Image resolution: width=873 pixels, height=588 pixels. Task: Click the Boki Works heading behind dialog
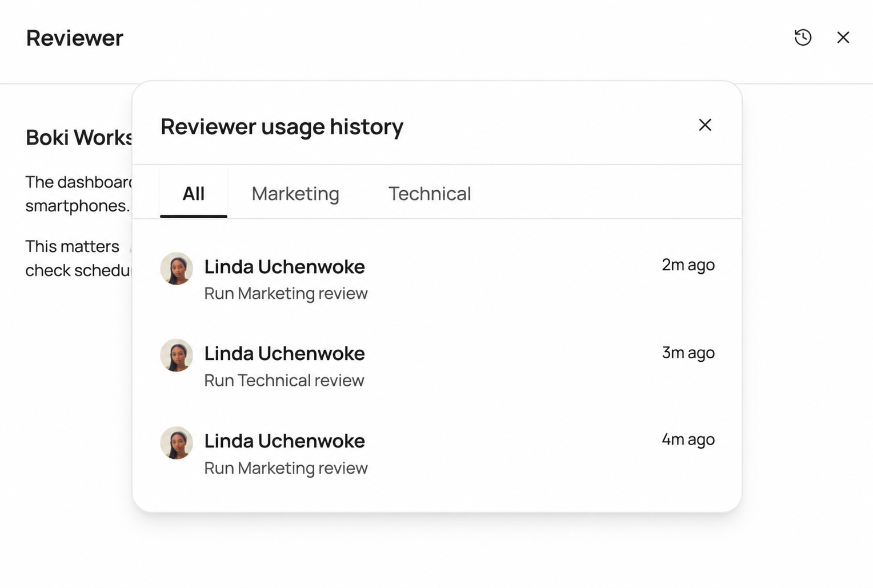click(79, 138)
